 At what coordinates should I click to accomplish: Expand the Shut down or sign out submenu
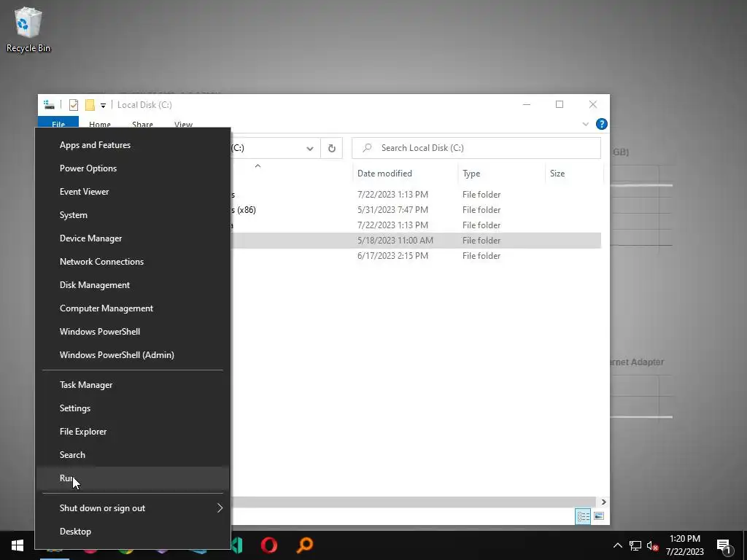pyautogui.click(x=133, y=508)
